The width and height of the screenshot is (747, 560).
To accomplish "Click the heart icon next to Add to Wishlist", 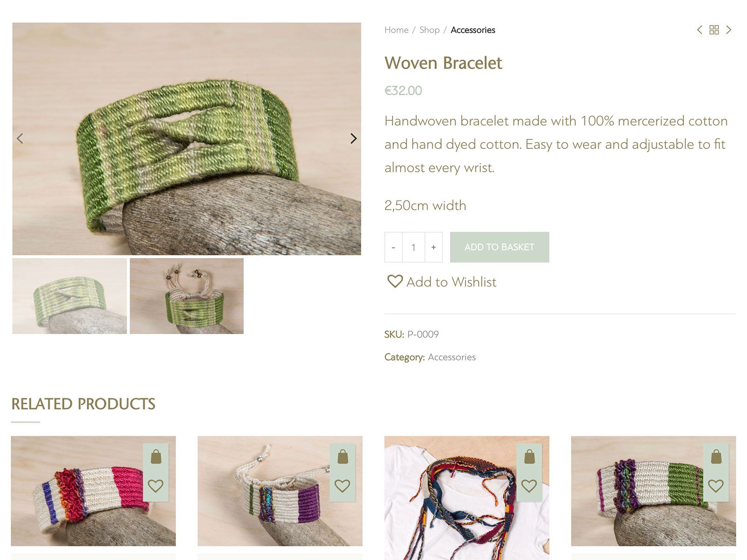I will coord(395,281).
